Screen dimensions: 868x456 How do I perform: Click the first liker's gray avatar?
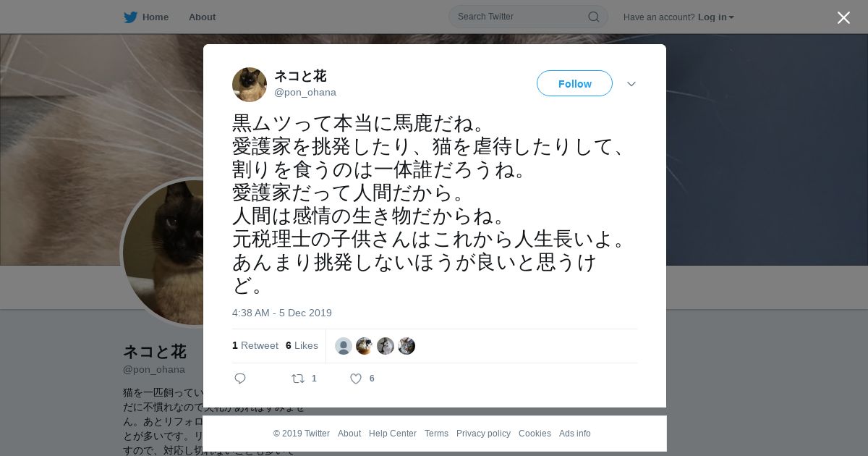coord(344,346)
